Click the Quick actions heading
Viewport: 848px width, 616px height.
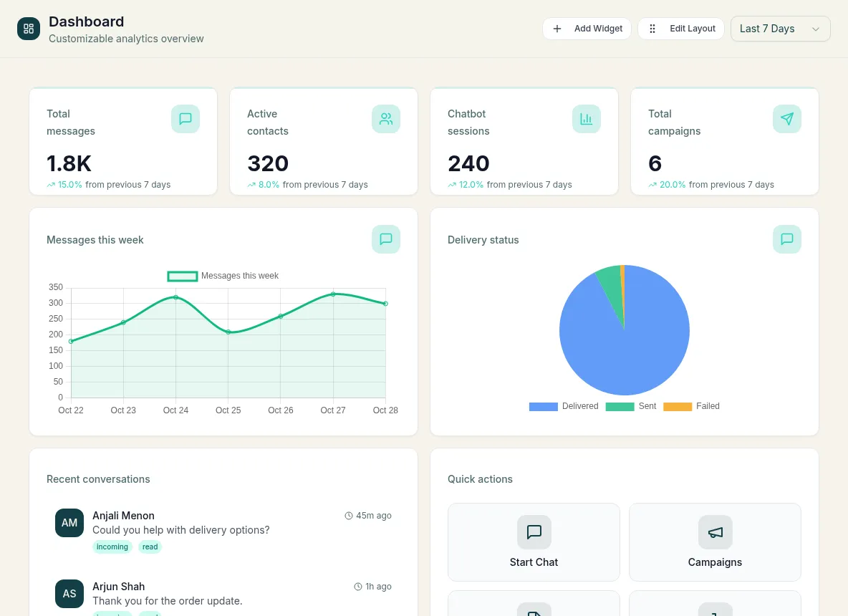point(481,479)
